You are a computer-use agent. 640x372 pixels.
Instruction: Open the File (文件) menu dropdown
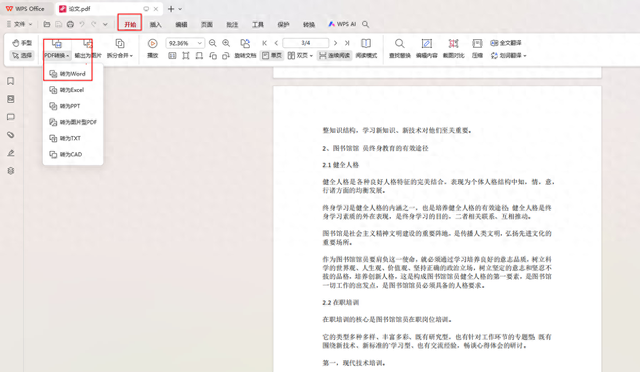(20, 25)
